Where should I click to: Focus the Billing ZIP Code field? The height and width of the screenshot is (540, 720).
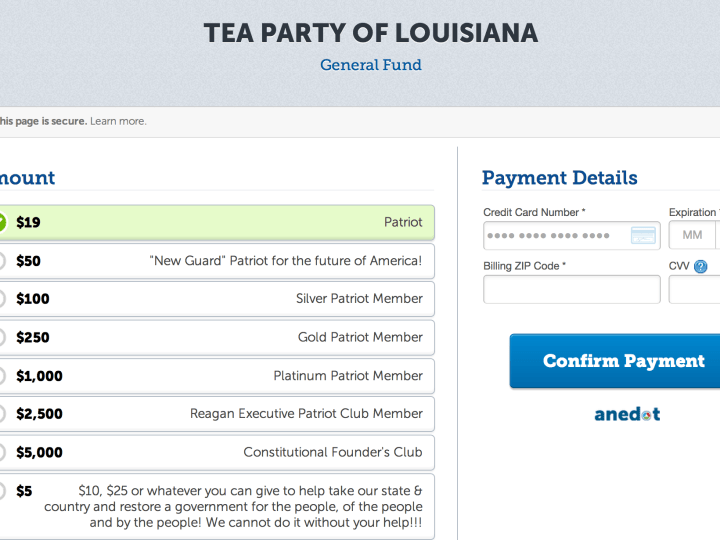[571, 290]
